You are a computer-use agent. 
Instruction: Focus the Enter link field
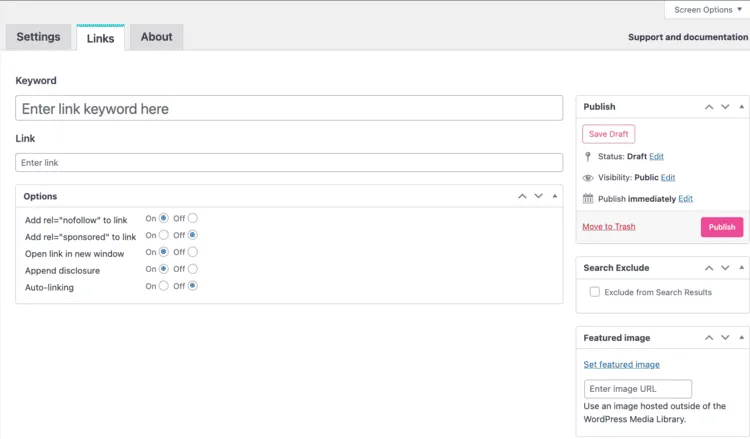[x=289, y=163]
